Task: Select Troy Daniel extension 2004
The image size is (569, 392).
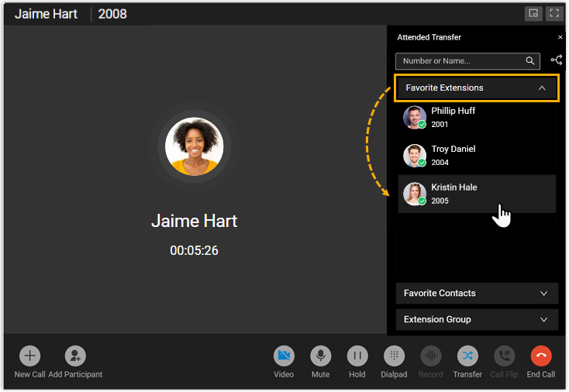Action: pyautogui.click(x=477, y=156)
